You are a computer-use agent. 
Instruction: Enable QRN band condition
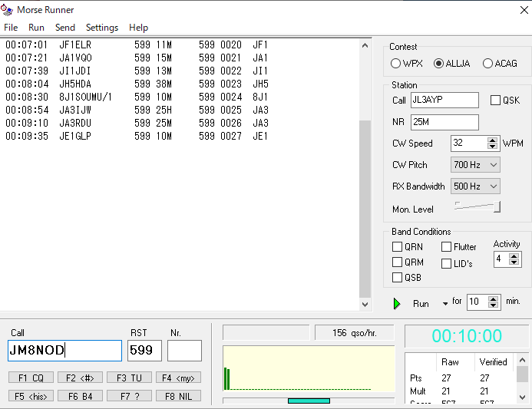[x=397, y=247]
